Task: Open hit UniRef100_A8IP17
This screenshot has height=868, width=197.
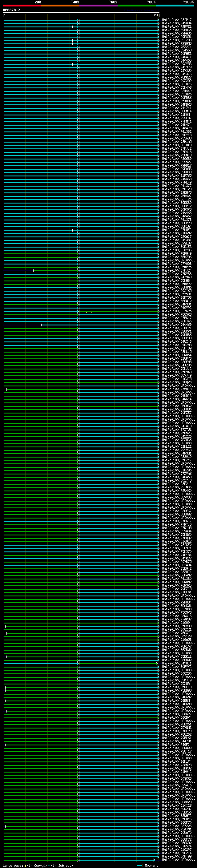Action: (x=176, y=20)
